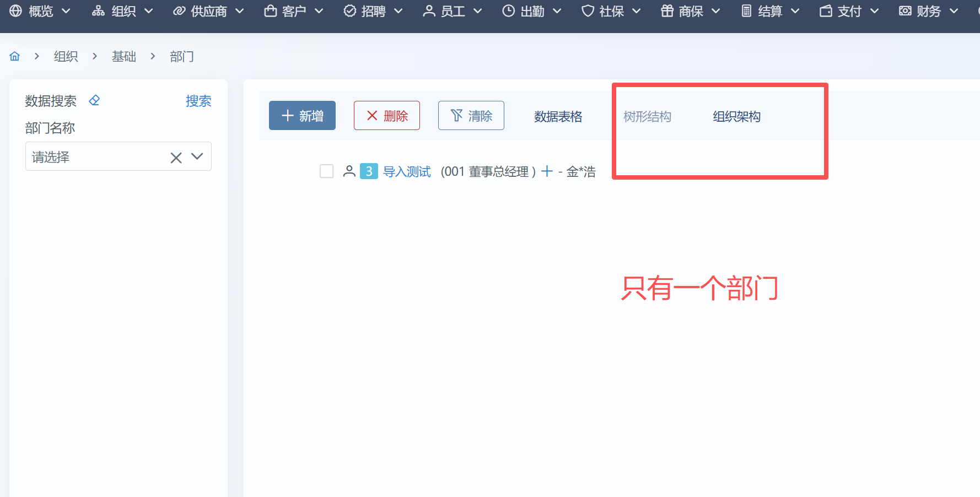Click the shield icon for 社保 menu

pos(588,11)
